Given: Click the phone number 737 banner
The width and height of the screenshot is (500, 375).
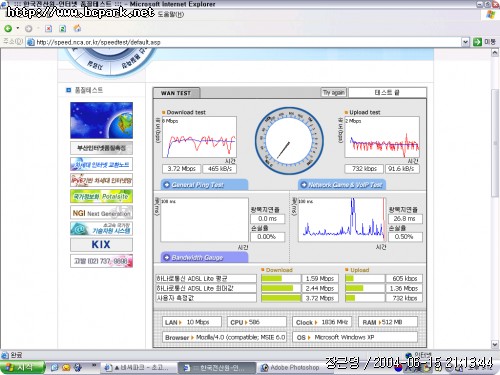Looking at the screenshot, I should (101, 261).
